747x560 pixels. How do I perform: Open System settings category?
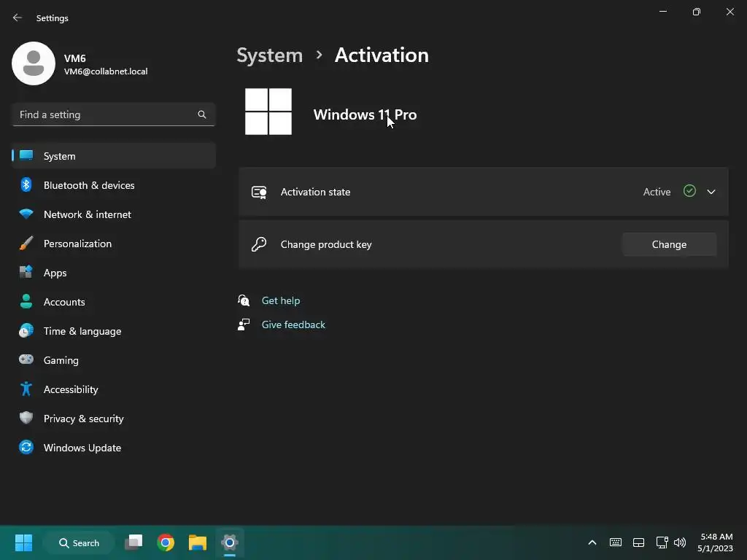click(x=113, y=156)
